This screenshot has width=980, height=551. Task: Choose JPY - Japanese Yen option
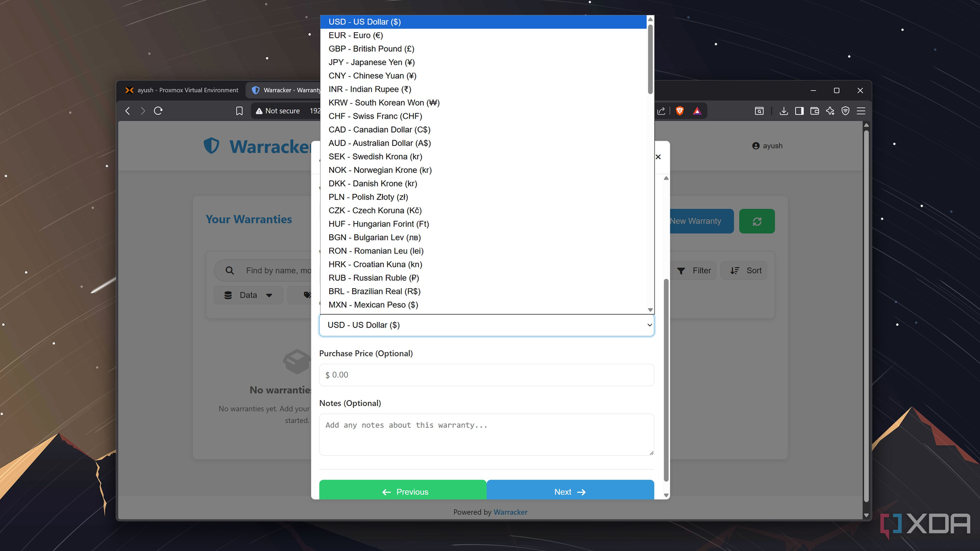(x=483, y=62)
